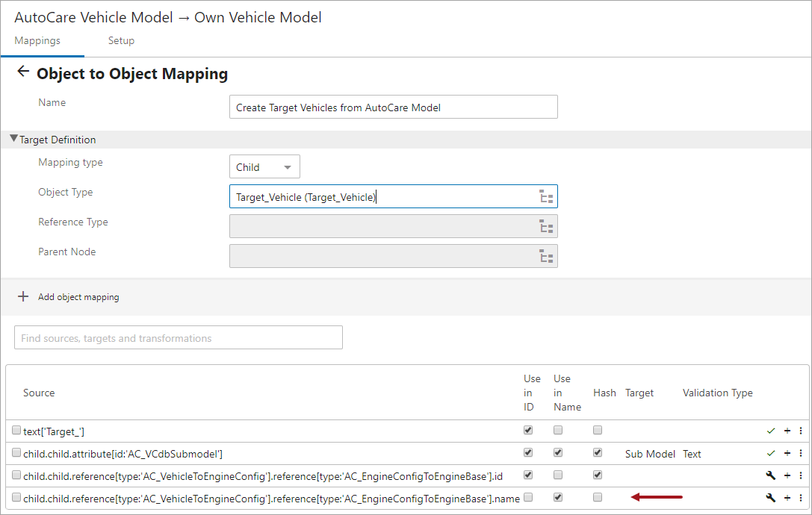Toggle Use in ID for text['Target_'] row

click(x=528, y=430)
